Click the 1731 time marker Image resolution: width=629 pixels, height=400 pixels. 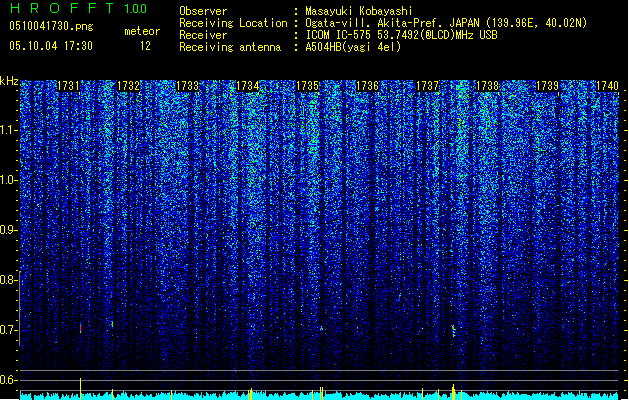pos(69,86)
